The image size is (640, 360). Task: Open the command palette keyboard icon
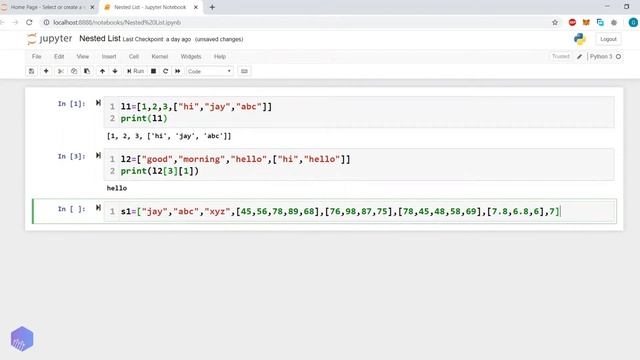[x=244, y=71]
